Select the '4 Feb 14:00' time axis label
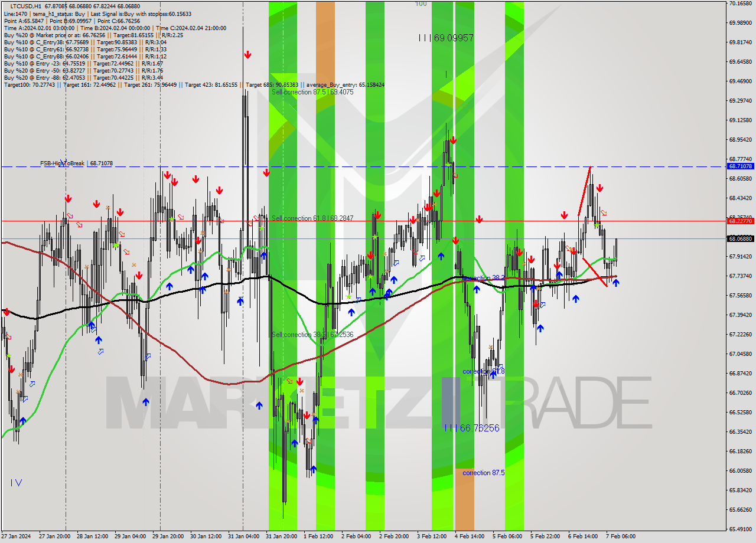756x543 pixels. [x=470, y=537]
